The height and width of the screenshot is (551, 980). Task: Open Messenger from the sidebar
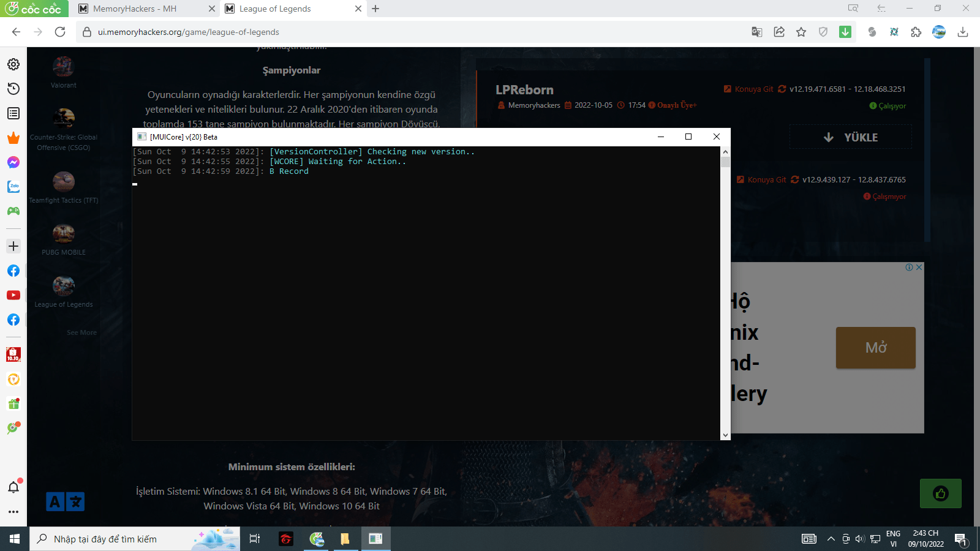tap(13, 162)
